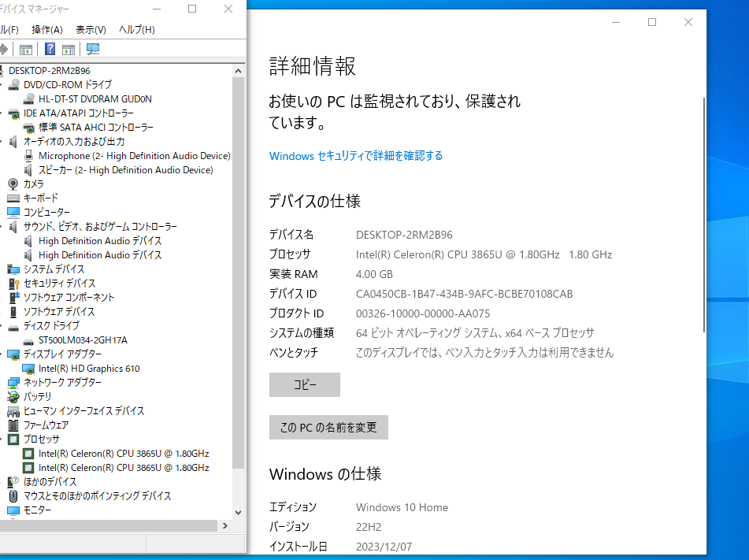Select the first High Definition Audio デバイス entry
The image size is (749, 560).
pyautogui.click(x=100, y=241)
